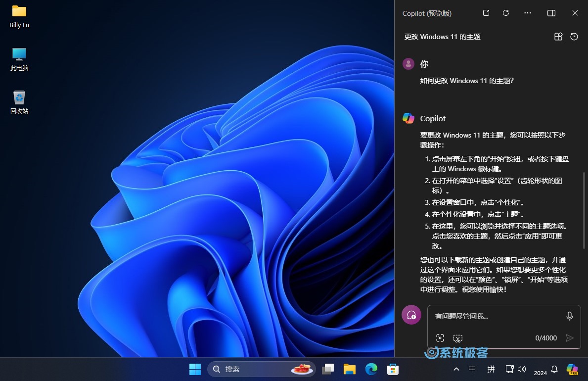Start a new Copilot conversation
The image size is (588, 381).
pyautogui.click(x=411, y=315)
